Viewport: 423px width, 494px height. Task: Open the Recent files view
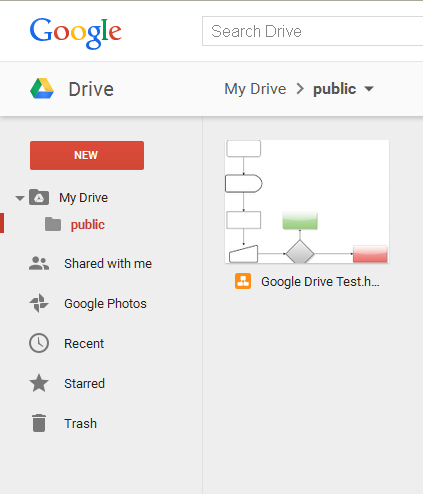click(84, 343)
